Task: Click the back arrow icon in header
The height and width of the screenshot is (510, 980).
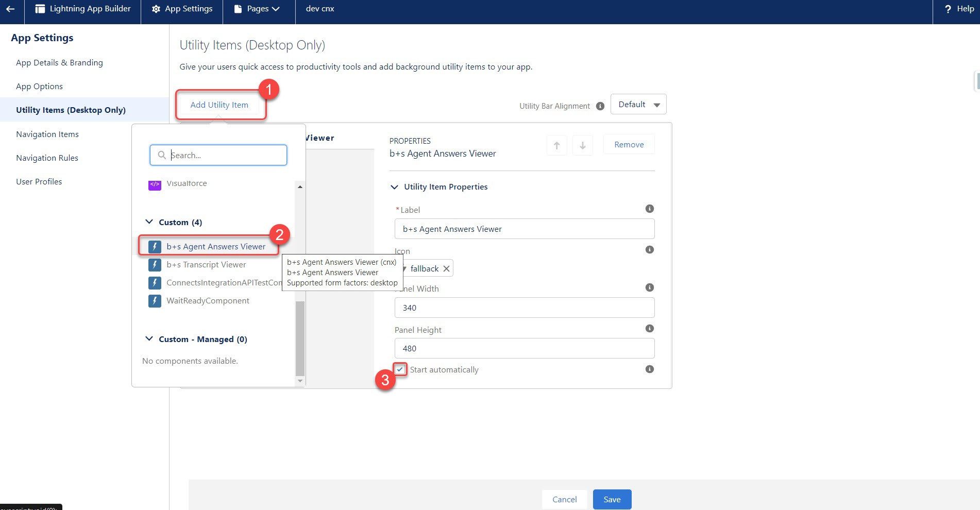Action: point(10,9)
